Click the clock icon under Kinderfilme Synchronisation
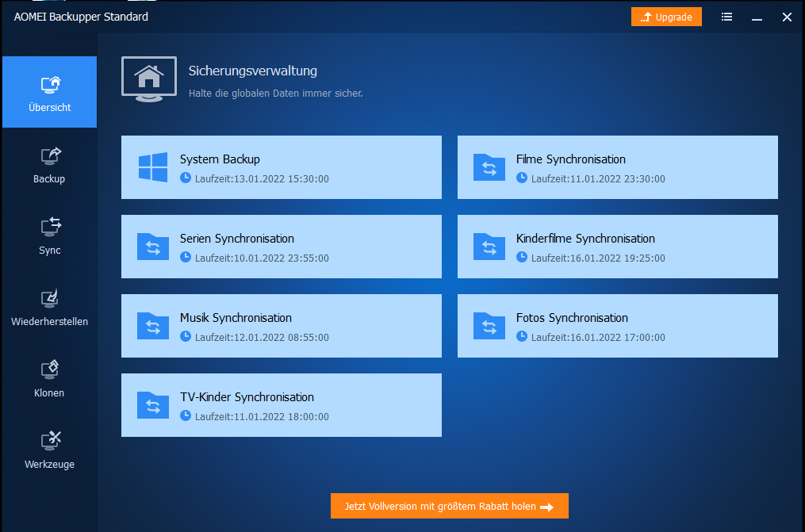Screen dimensions: 805x532 pyautogui.click(x=522, y=257)
